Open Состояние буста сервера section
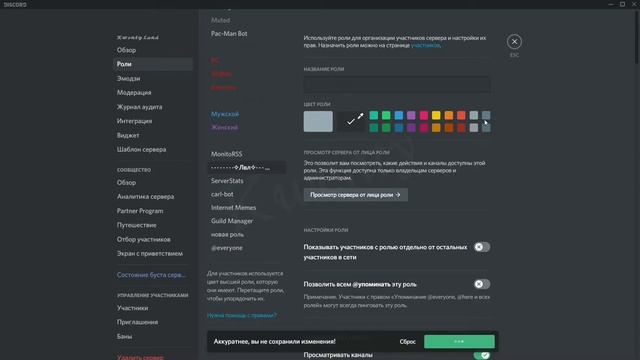Image resolution: width=640 pixels, height=360 pixels. (x=153, y=275)
